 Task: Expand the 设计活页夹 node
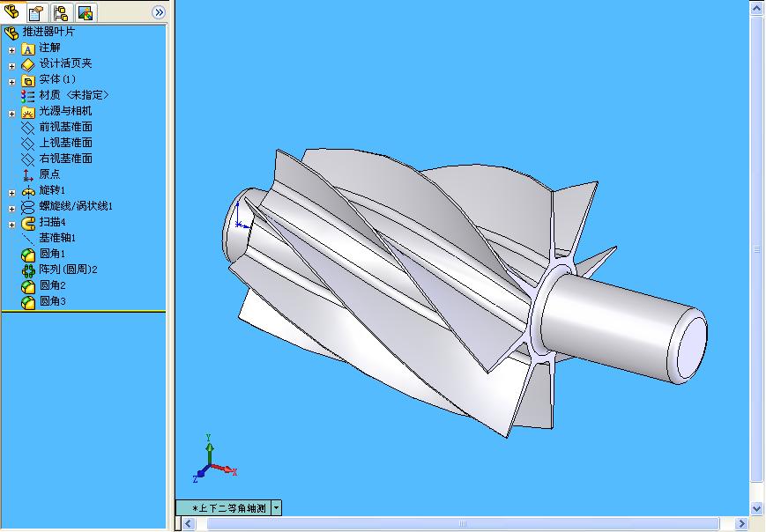(11, 66)
